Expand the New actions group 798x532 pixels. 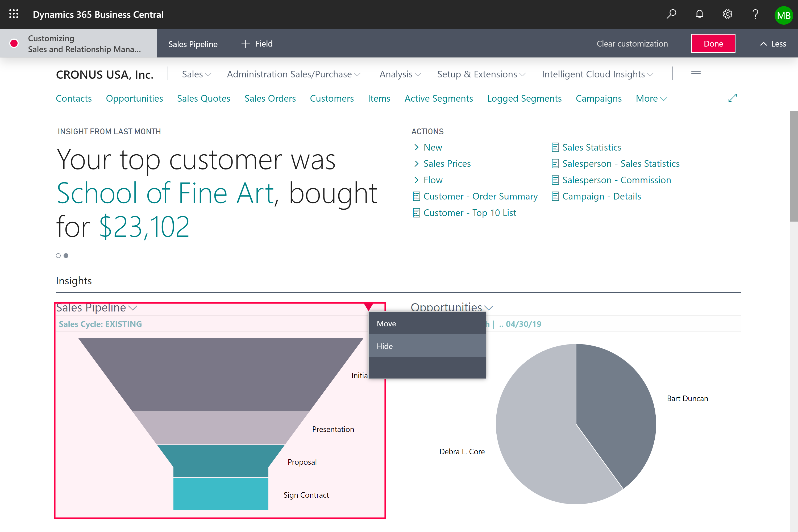(428, 147)
